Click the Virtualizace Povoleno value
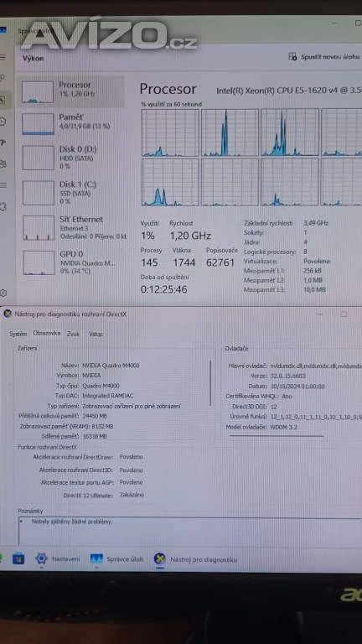 tap(317, 262)
